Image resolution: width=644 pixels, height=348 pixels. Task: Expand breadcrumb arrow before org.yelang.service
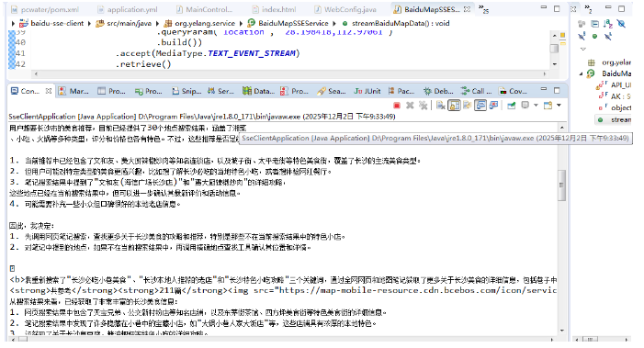pyautogui.click(x=157, y=23)
